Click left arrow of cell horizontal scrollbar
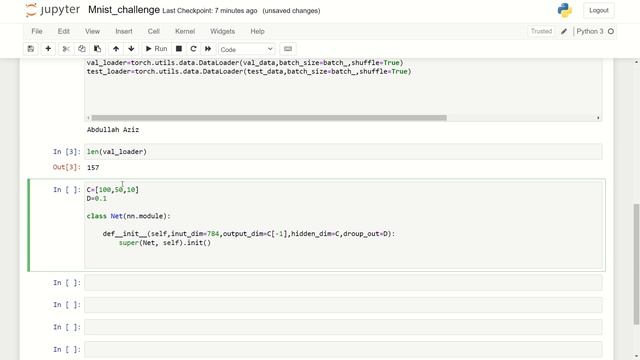The height and width of the screenshot is (360, 640). (x=88, y=118)
